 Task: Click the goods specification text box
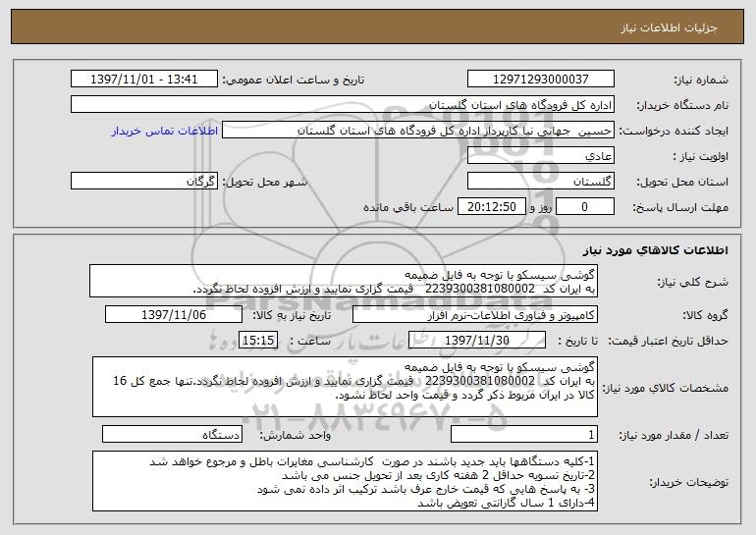pyautogui.click(x=345, y=387)
